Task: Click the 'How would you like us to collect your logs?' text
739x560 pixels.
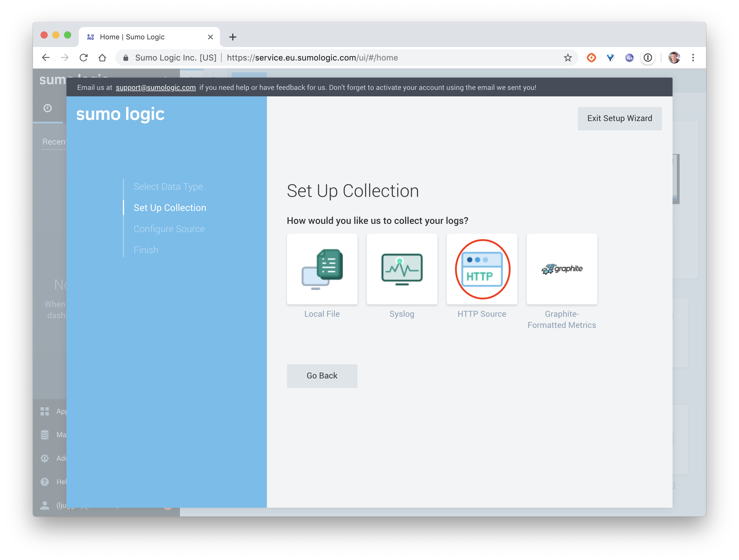Action: (377, 221)
